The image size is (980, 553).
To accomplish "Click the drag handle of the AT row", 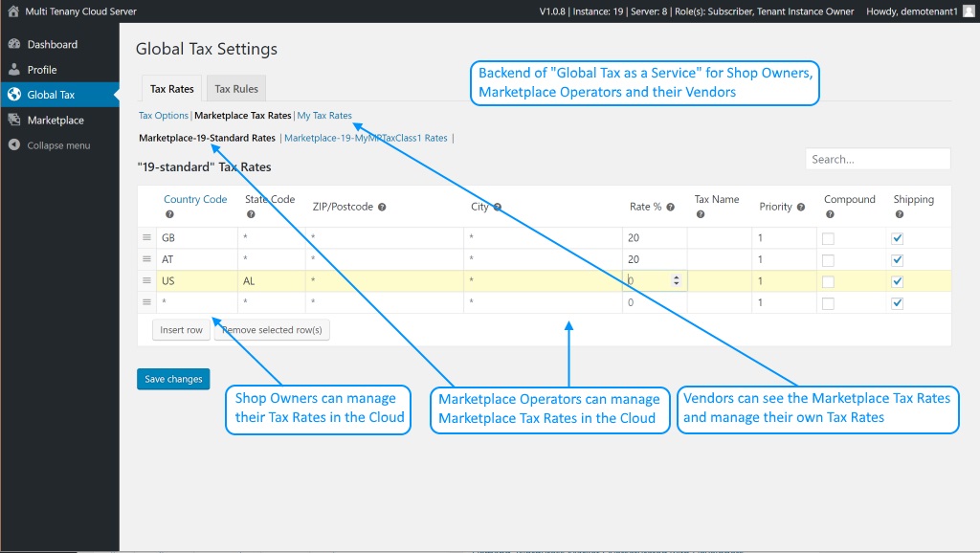I will point(146,258).
